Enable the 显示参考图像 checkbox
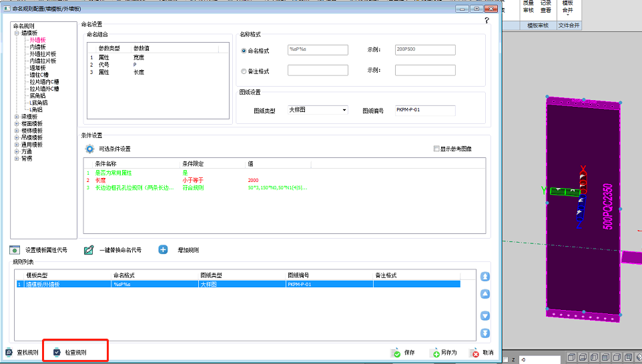The image size is (642, 364). [436, 149]
